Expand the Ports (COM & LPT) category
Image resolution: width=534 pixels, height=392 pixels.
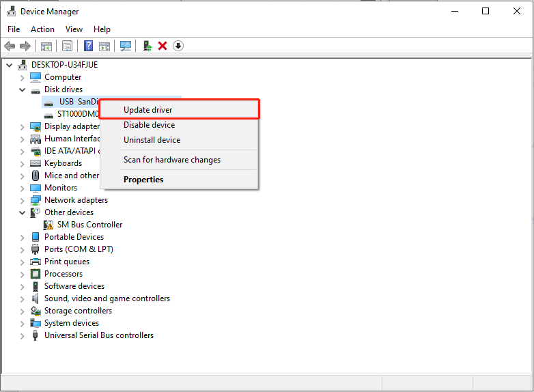pyautogui.click(x=22, y=250)
